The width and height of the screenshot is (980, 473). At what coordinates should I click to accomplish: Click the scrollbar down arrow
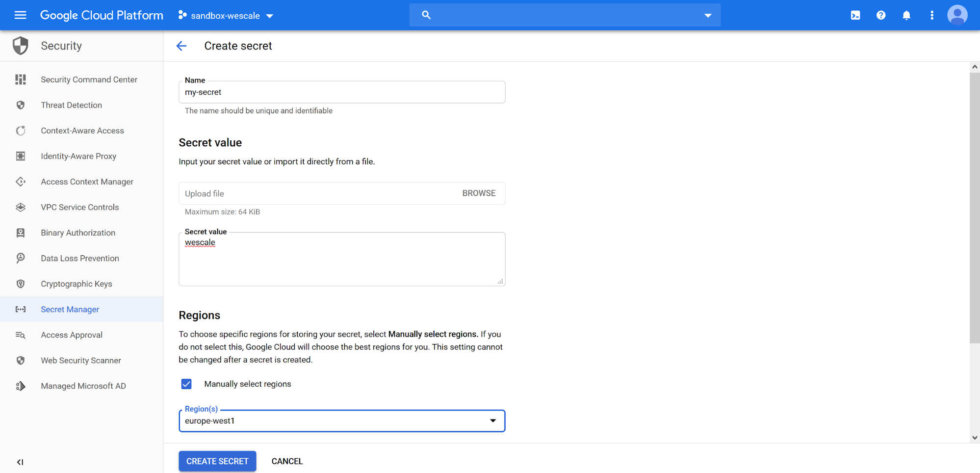975,437
